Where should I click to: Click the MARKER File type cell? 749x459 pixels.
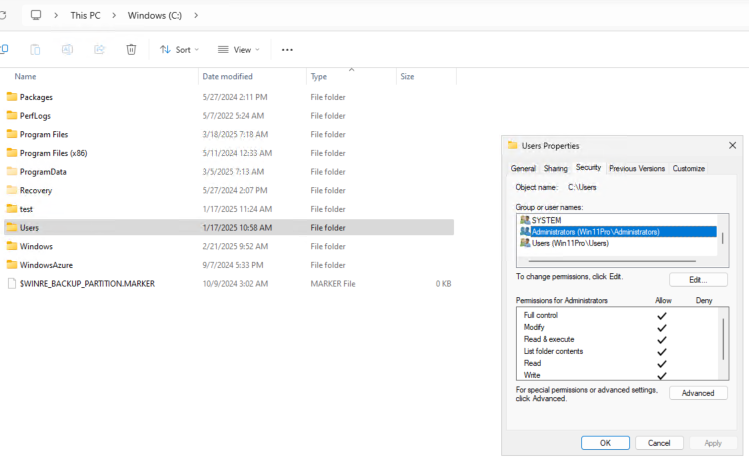pyautogui.click(x=333, y=283)
